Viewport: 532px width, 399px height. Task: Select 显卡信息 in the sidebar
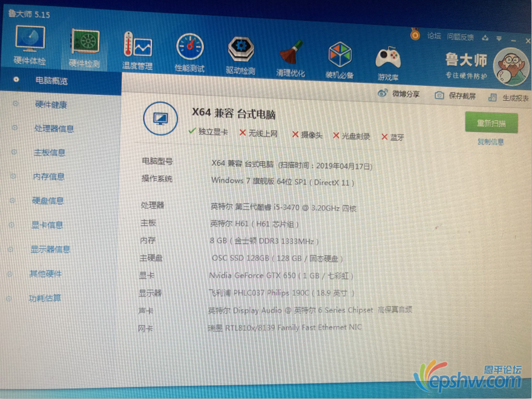pos(47,225)
